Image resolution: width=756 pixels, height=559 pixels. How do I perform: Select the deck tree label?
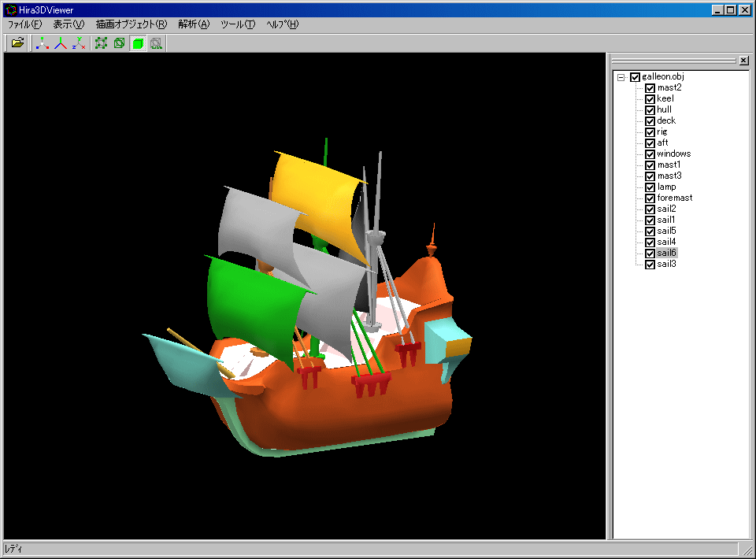point(666,121)
